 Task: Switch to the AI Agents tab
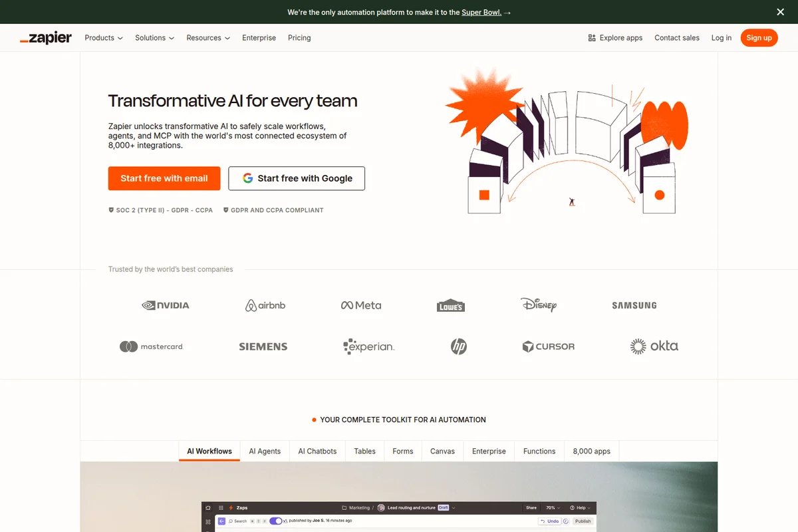tap(264, 451)
